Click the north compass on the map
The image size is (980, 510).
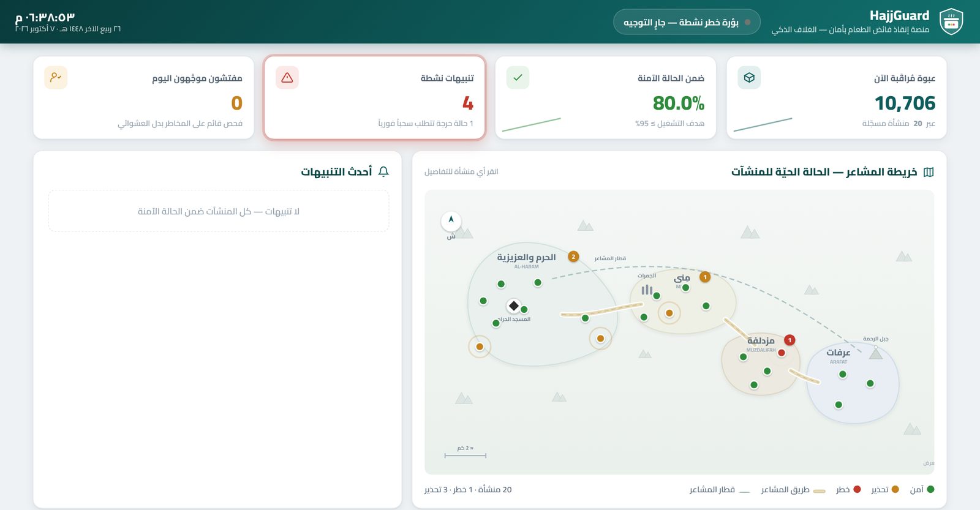point(451,220)
